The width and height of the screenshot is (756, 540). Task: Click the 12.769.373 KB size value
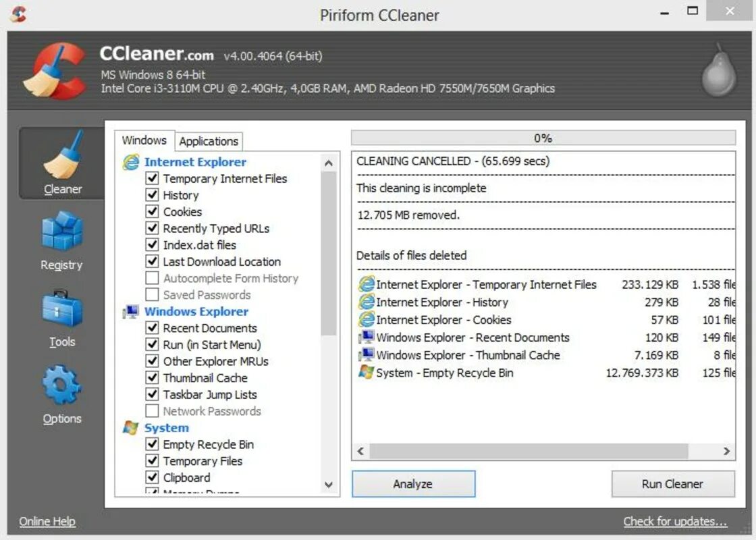click(642, 373)
